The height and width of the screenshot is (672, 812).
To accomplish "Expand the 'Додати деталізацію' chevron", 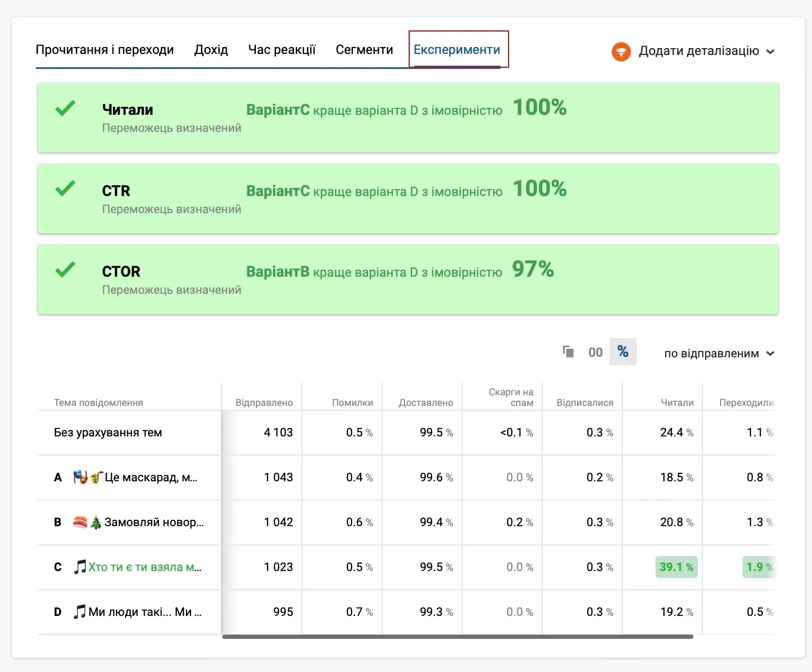I will pos(771,52).
